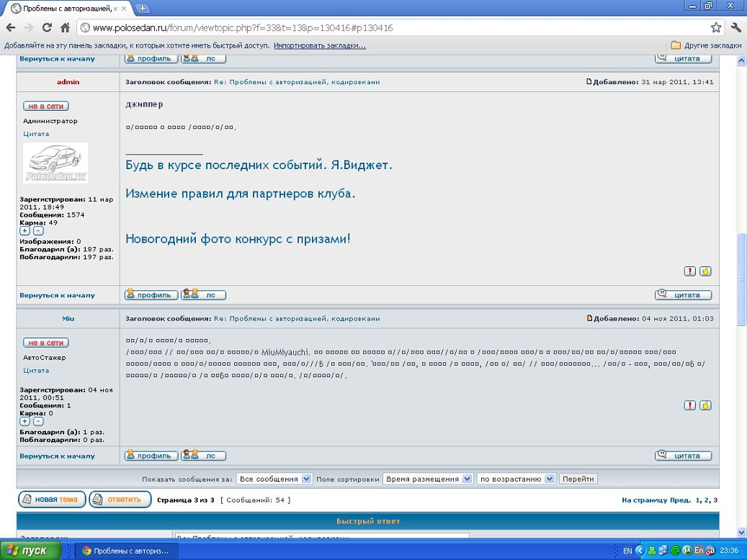
Task: Open a new browser tab
Action: [142, 8]
